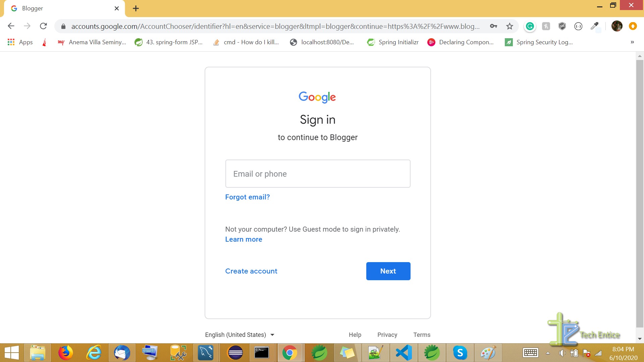Click the Create account link
Viewport: 644px width, 362px height.
(251, 270)
